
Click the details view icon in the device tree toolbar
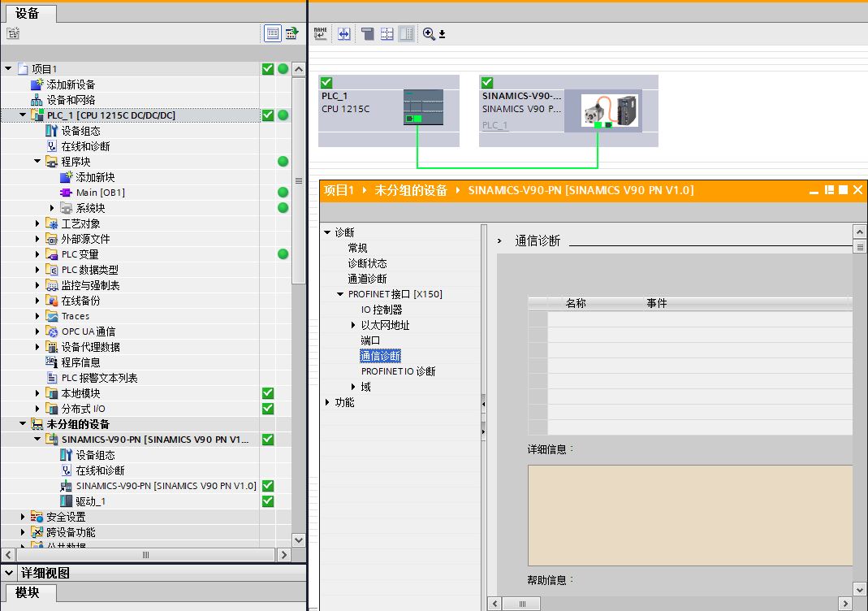coord(272,33)
